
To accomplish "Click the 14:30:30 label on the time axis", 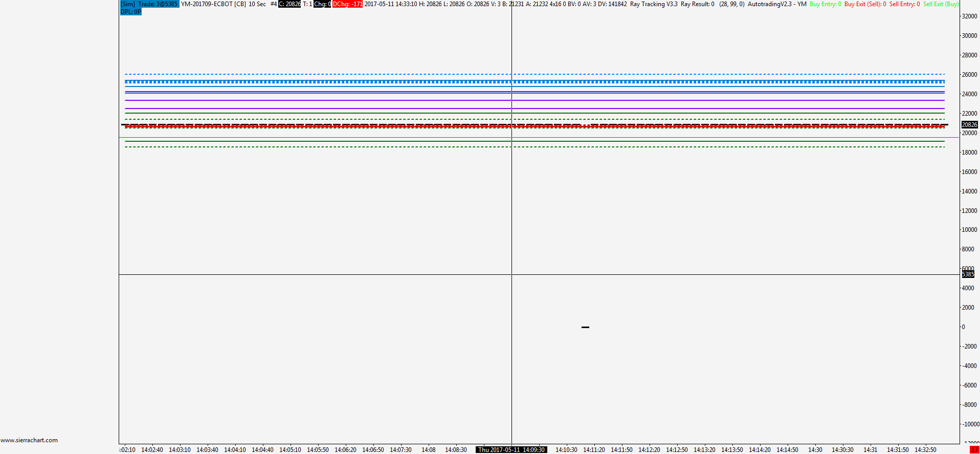I will coord(842,450).
